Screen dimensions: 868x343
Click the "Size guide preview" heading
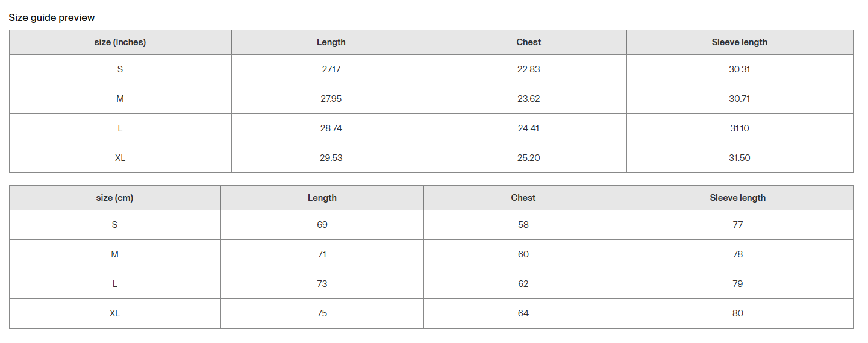pyautogui.click(x=52, y=18)
